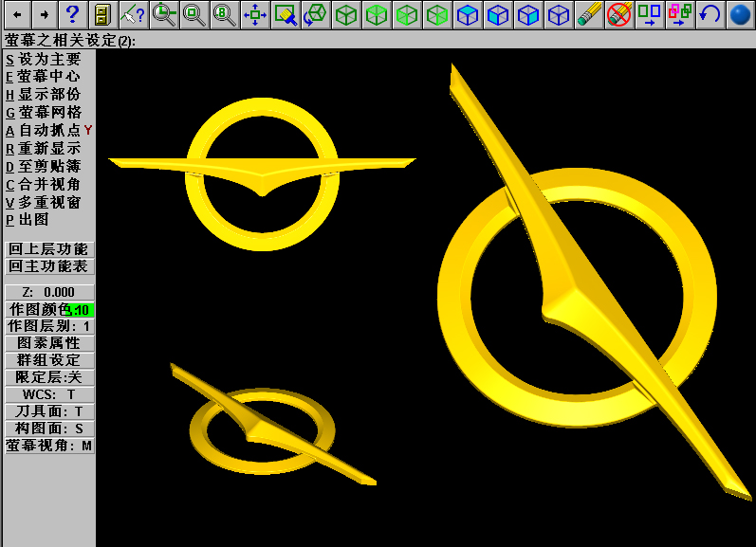Select the Analyze tool (cursor with question mark)
Viewport: 756px width, 547px height.
pos(134,14)
